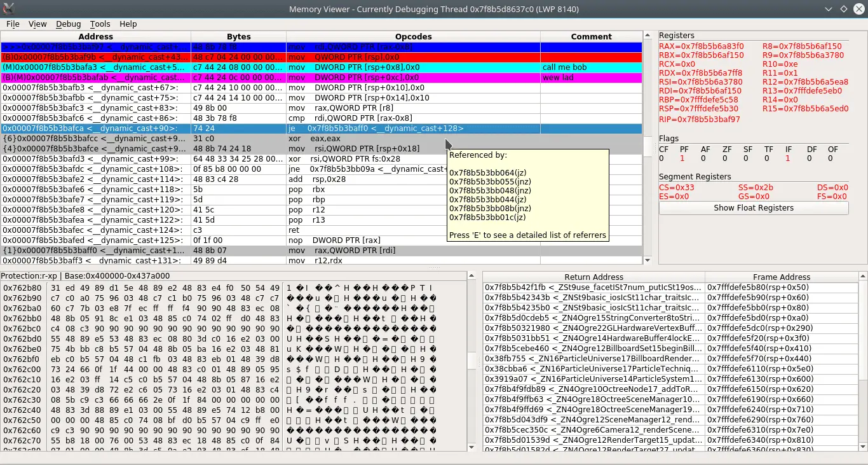This screenshot has height=465, width=868.
Task: Select the ret instruction row
Action: 322,230
